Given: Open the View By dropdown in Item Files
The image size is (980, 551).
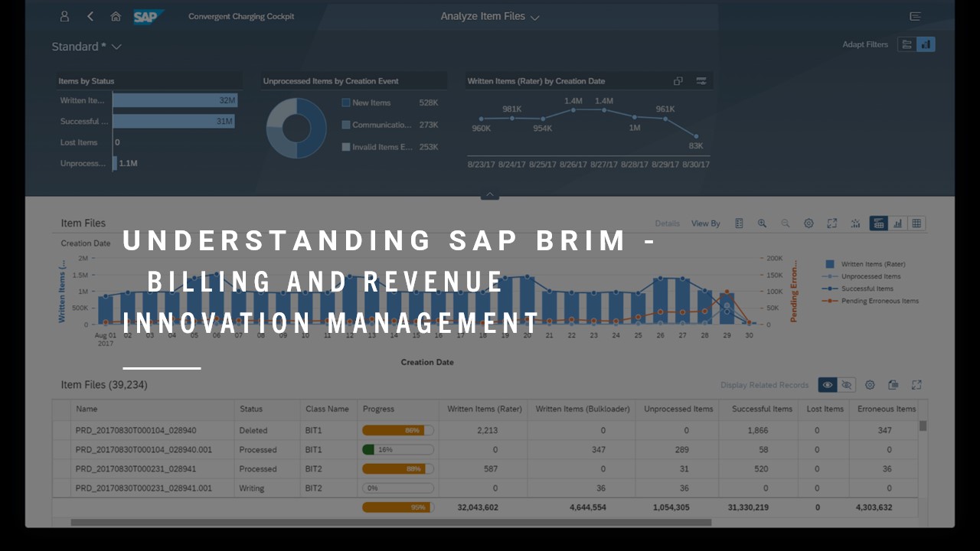Looking at the screenshot, I should [706, 223].
